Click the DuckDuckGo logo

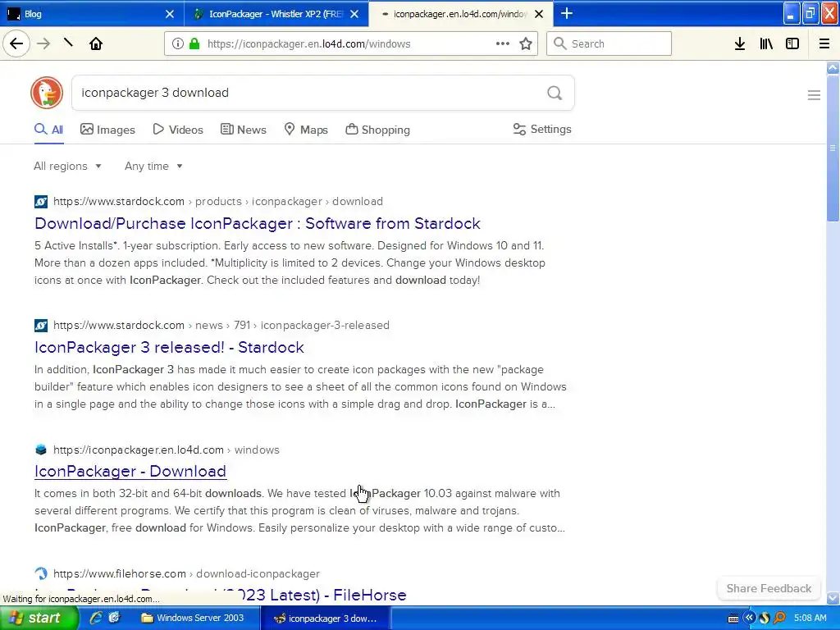(47, 93)
